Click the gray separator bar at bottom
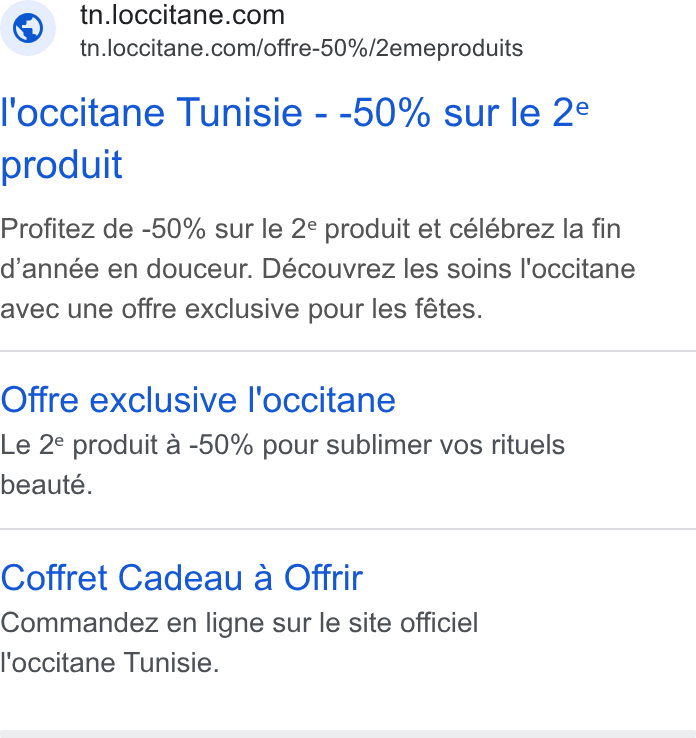Image resolution: width=696 pixels, height=738 pixels. pos(348,734)
